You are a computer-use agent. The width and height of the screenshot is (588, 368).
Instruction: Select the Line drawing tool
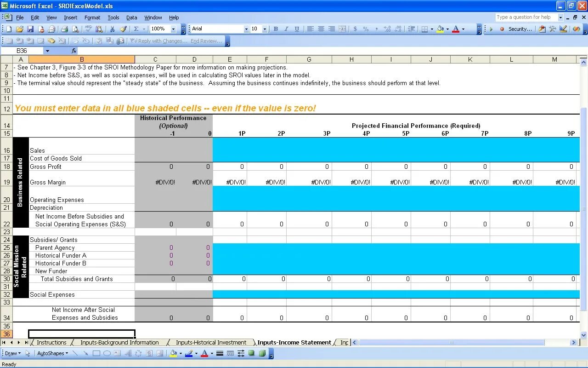(75, 353)
